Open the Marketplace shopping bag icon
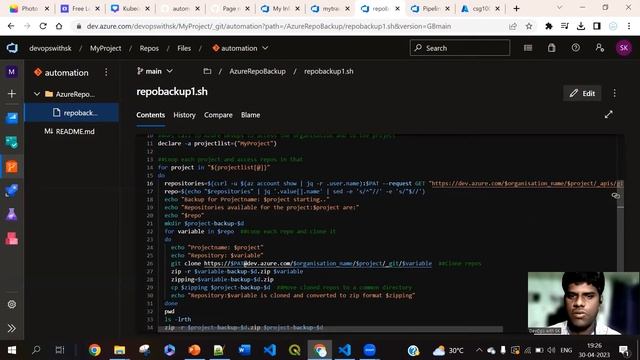Image resolution: width=640 pixels, height=360 pixels. 551,48
